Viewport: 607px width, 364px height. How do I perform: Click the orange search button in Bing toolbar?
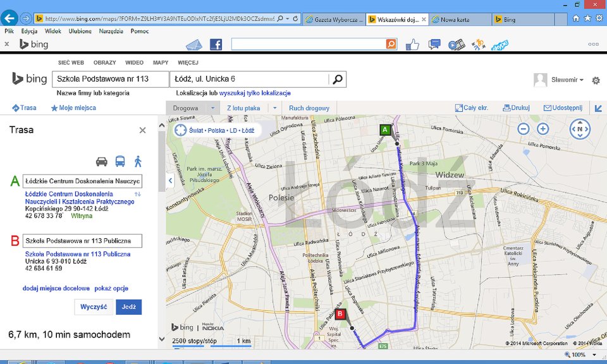point(391,44)
